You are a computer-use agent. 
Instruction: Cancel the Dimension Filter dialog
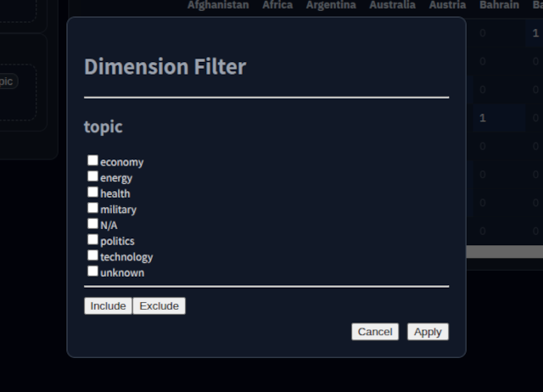[x=374, y=332]
